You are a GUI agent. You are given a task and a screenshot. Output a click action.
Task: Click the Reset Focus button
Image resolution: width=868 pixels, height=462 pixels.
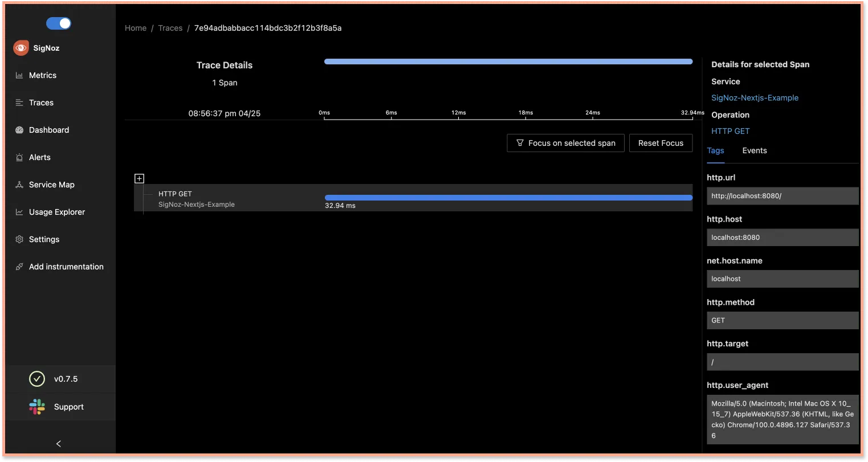(661, 143)
